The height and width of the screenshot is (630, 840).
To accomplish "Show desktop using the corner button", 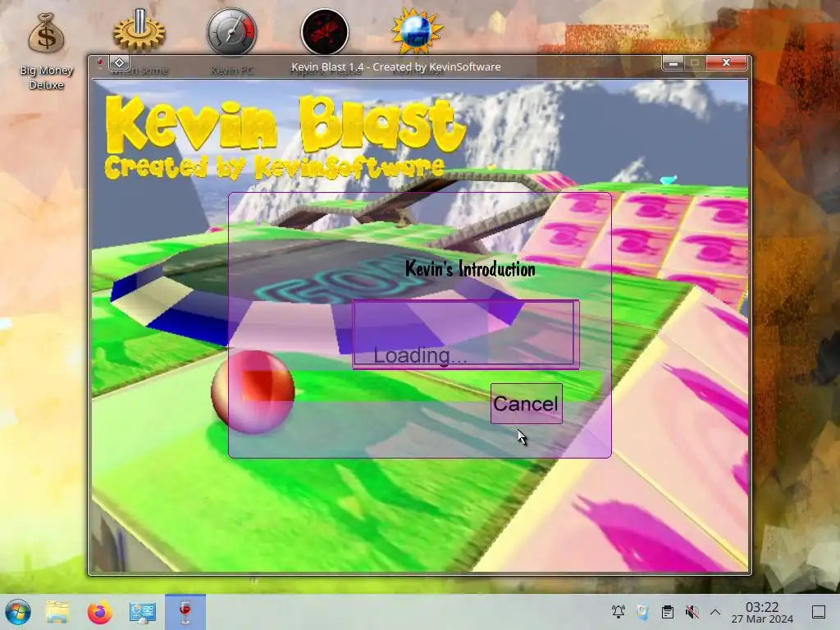I will (819, 611).
